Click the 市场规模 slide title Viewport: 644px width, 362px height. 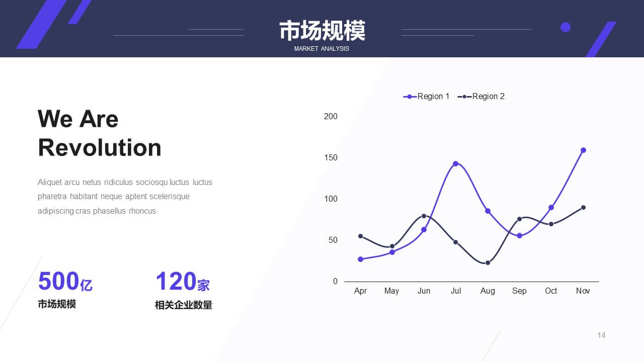click(322, 31)
